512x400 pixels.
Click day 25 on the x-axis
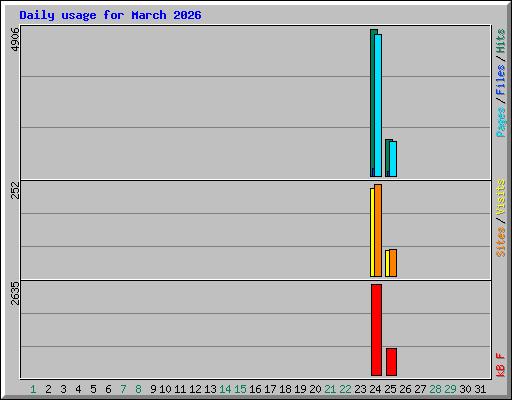coord(390,389)
